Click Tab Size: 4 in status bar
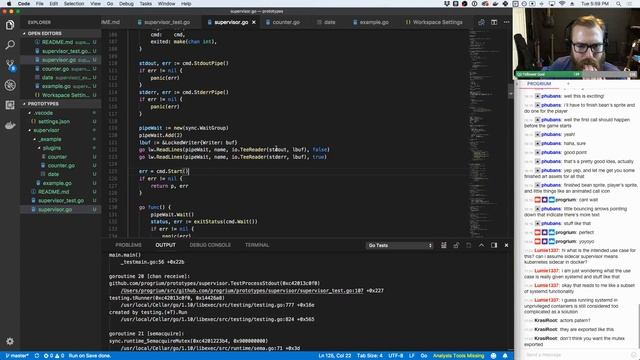Image resolution: width=640 pixels, height=360 pixels. [370, 356]
